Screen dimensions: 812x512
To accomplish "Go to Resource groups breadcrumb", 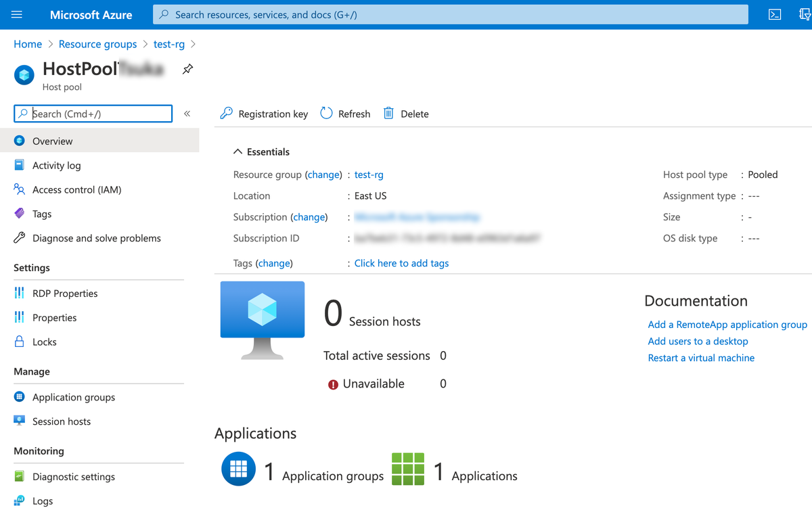I will pos(97,44).
